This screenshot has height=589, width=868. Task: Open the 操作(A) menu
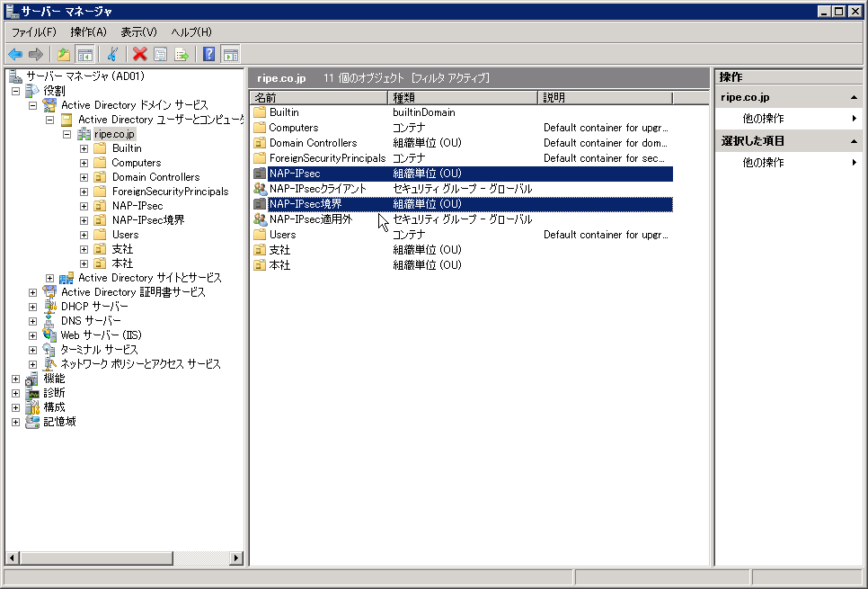[89, 32]
